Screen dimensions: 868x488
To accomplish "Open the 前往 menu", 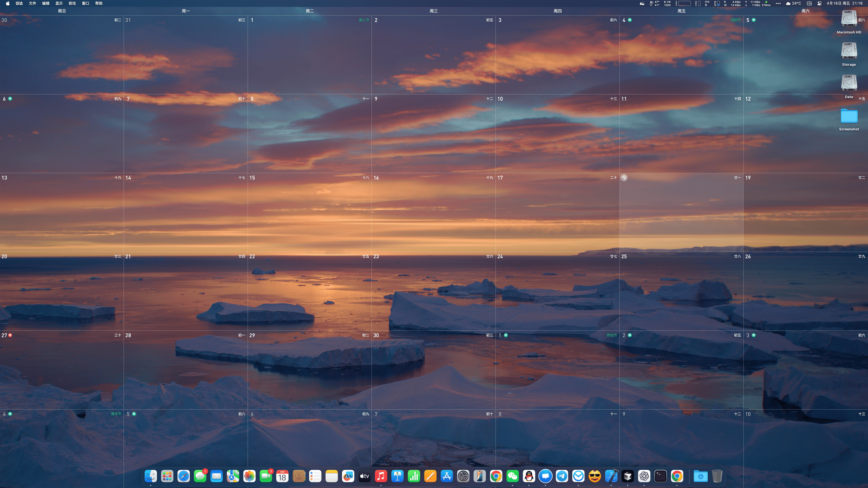I will (72, 3).
